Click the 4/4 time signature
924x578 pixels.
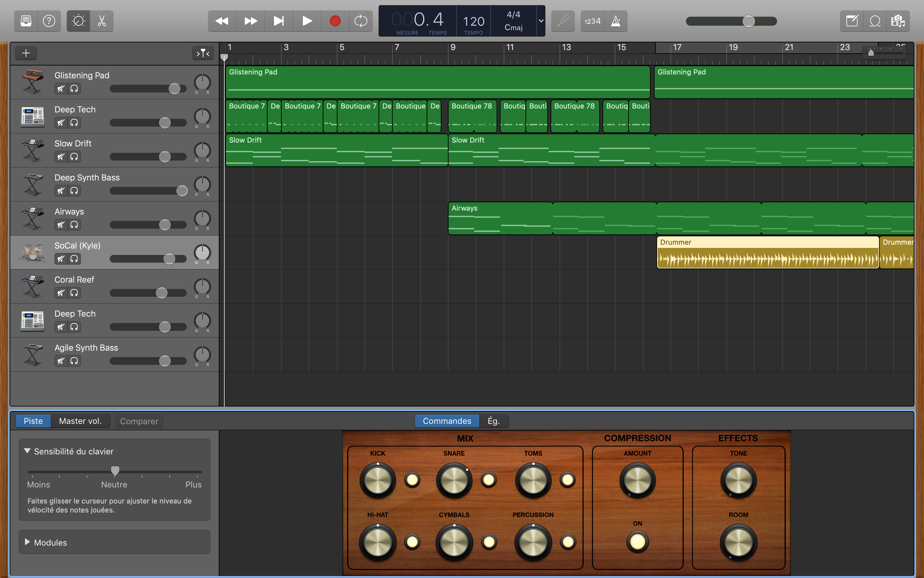[x=514, y=14]
